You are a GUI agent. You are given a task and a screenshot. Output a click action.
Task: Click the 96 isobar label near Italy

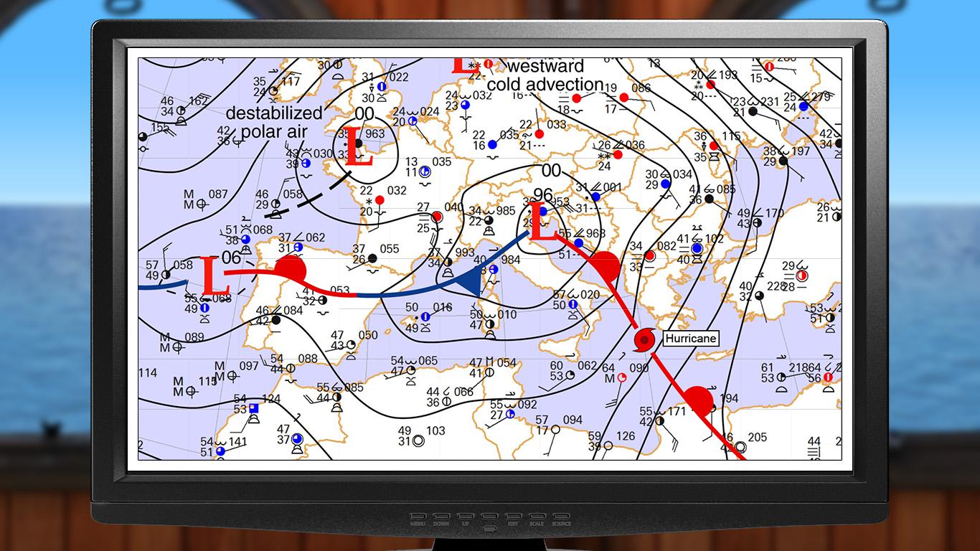point(543,195)
